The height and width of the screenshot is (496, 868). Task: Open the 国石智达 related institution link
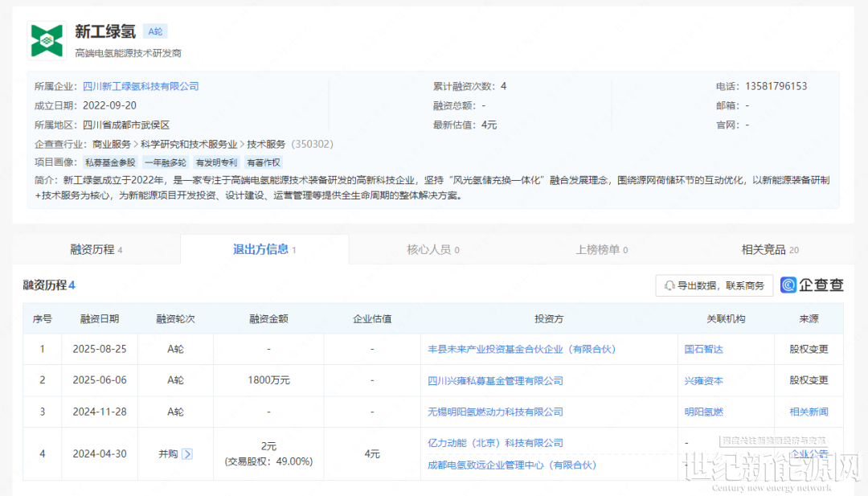point(703,350)
